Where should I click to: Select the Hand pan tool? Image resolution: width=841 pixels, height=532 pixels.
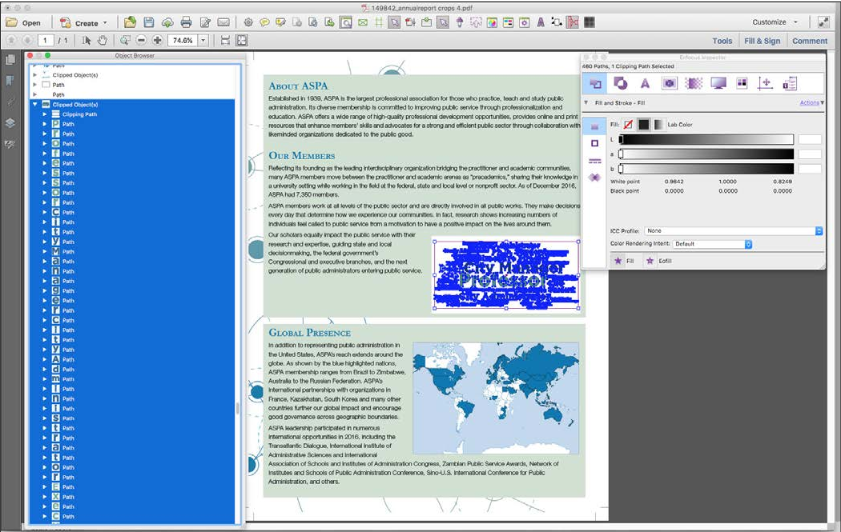coord(103,40)
